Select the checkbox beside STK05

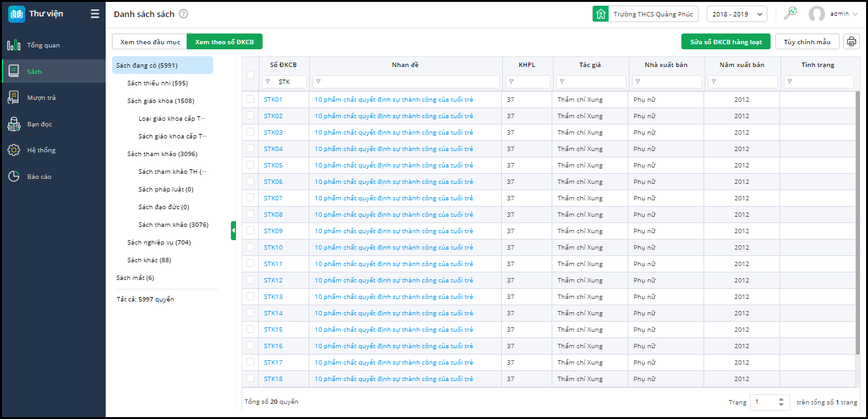(250, 165)
